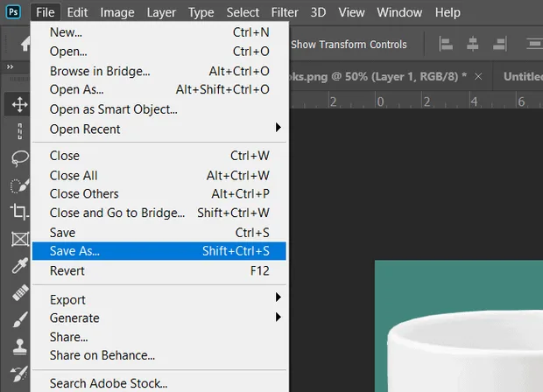Click the Align horizontal centers icon

(472, 44)
